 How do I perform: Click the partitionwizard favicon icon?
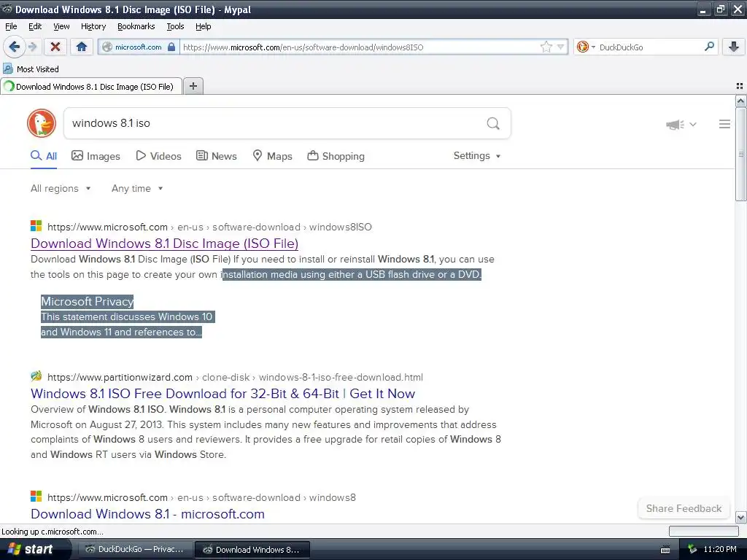point(36,376)
